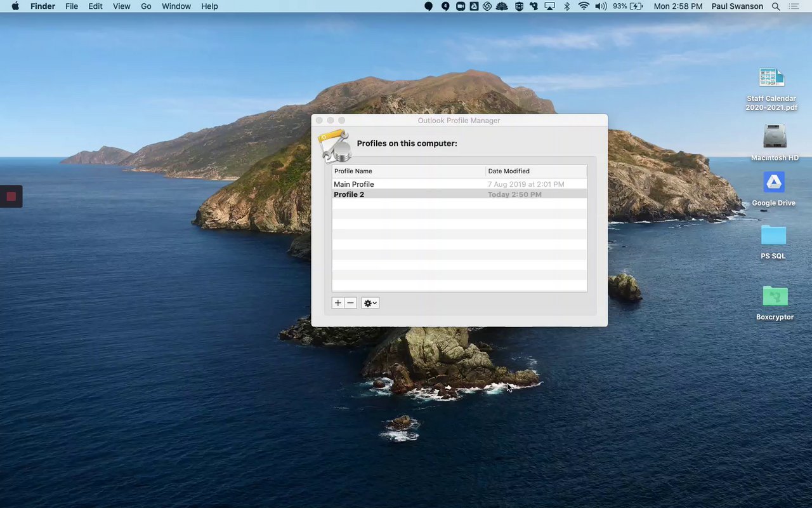Viewport: 812px width, 508px height.
Task: Open the Window menu
Action: tap(176, 6)
